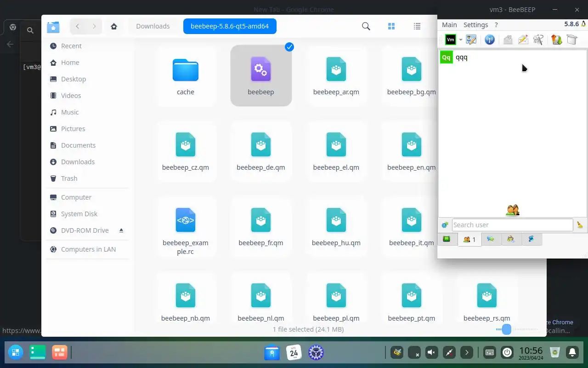Click the home icon in file manager path bar

[x=114, y=26]
